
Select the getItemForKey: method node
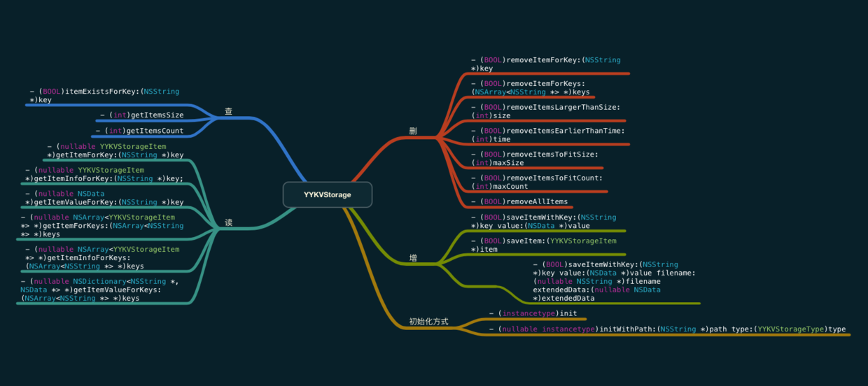(x=115, y=151)
